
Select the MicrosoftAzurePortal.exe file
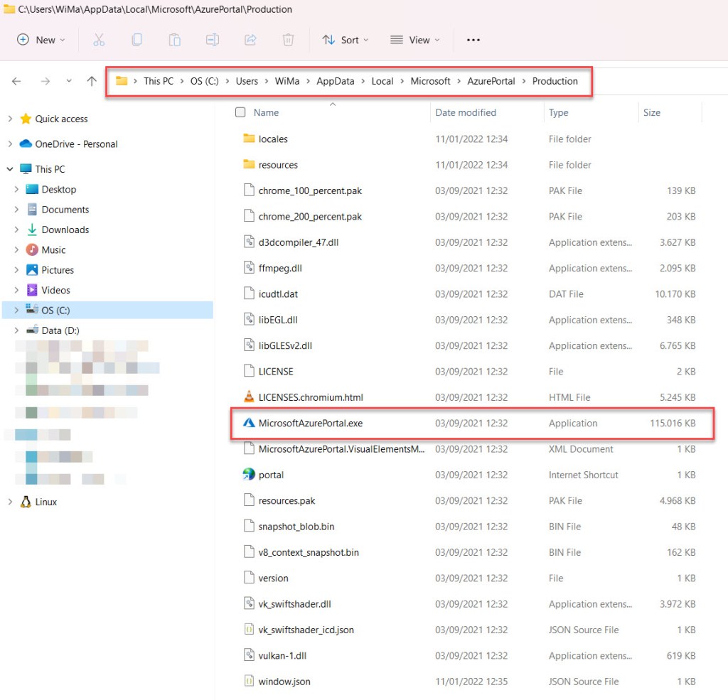(x=311, y=423)
